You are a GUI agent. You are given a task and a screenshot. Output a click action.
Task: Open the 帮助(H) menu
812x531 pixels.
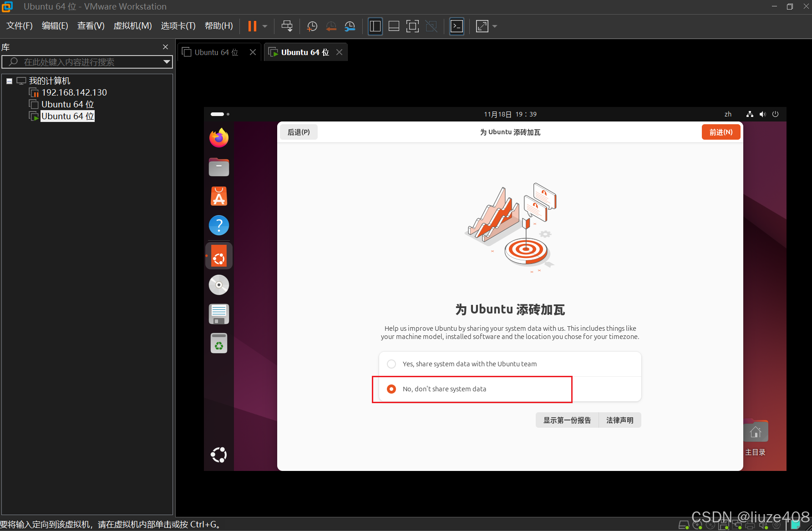[219, 26]
